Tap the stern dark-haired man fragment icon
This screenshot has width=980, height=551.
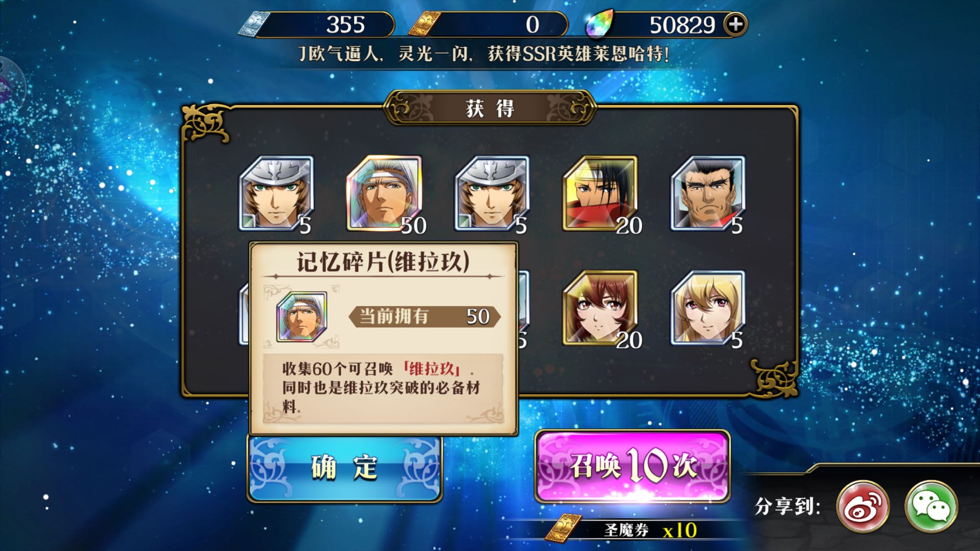click(709, 193)
